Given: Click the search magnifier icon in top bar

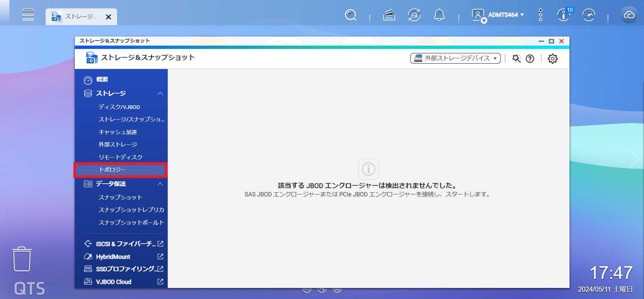Looking at the screenshot, I should 351,15.
